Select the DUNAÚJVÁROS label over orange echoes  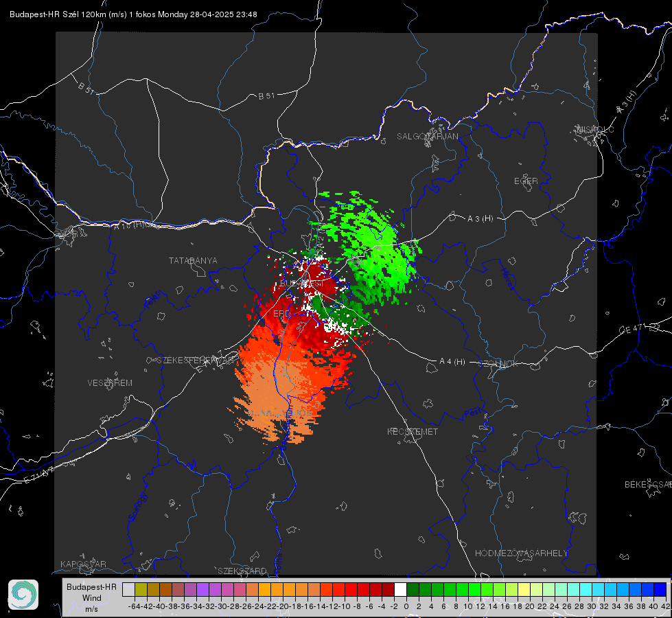click(x=280, y=413)
